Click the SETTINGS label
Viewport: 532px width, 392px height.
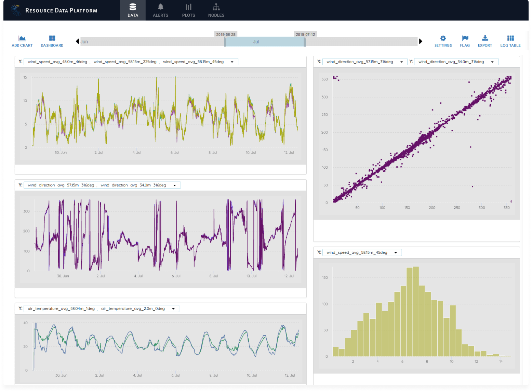pyautogui.click(x=443, y=45)
